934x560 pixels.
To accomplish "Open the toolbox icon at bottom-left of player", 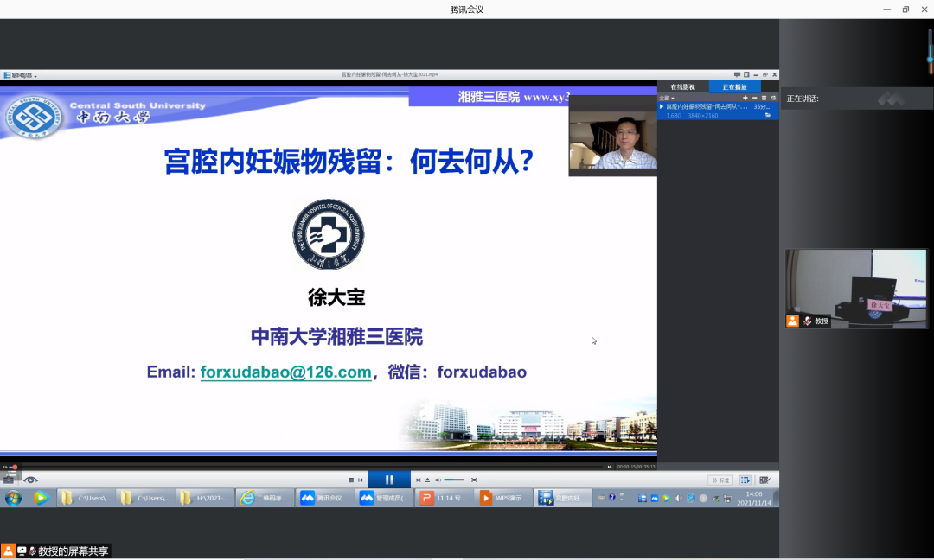I will pos(9,479).
